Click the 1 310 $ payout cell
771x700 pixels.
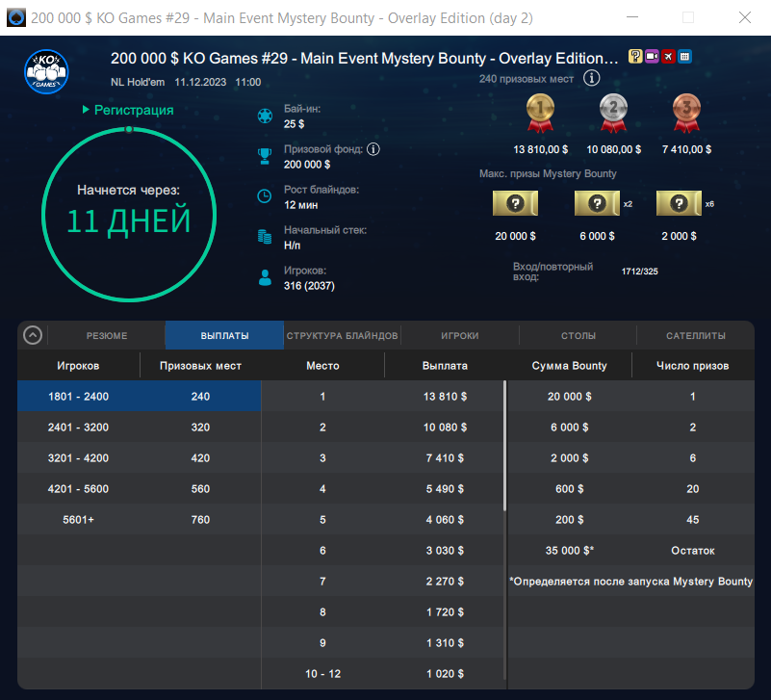pos(445,643)
